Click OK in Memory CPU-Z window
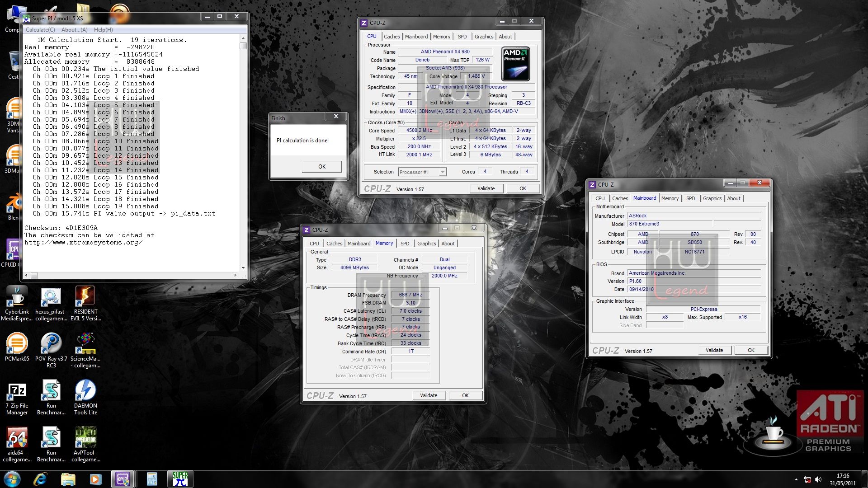This screenshot has height=488, width=868. pyautogui.click(x=465, y=395)
